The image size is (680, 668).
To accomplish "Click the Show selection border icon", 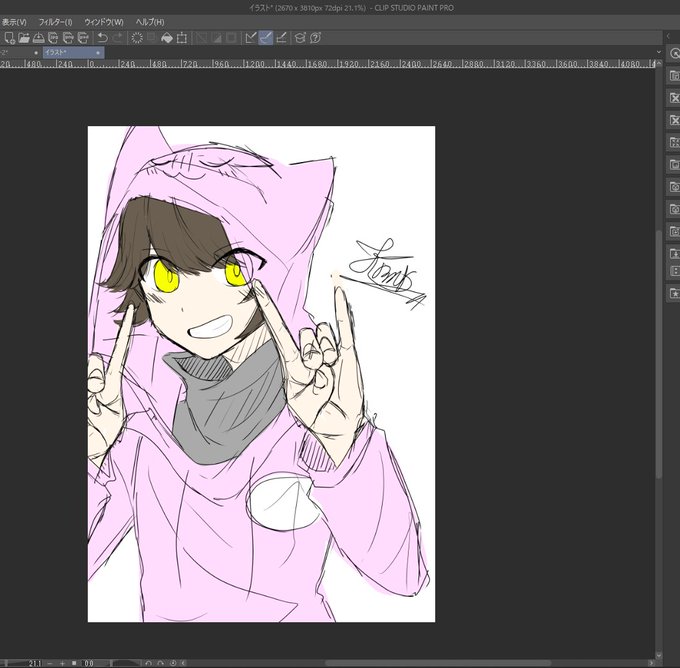I will pyautogui.click(x=231, y=38).
